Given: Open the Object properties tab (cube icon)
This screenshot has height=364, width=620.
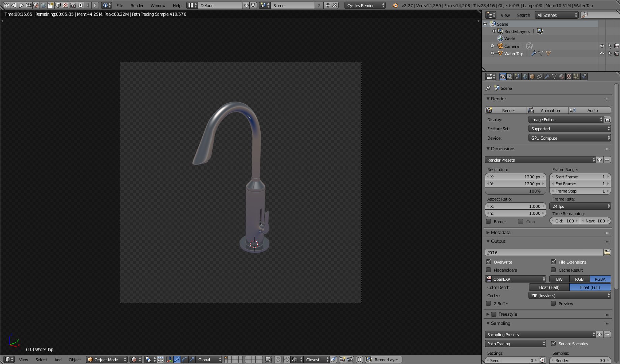Looking at the screenshot, I should click(532, 77).
